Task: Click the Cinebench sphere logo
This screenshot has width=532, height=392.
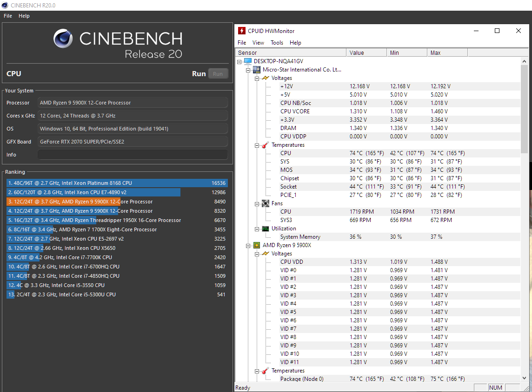Action: 63,38
